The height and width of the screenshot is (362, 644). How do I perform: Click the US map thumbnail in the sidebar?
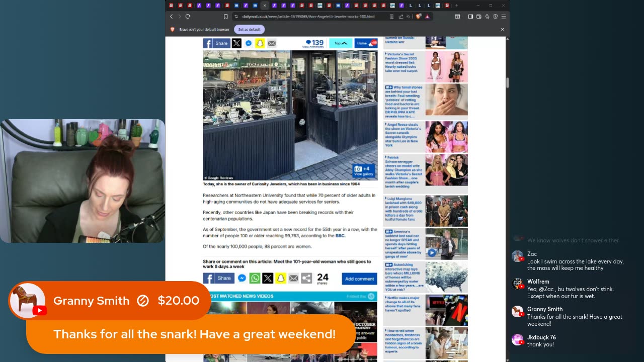(446, 277)
